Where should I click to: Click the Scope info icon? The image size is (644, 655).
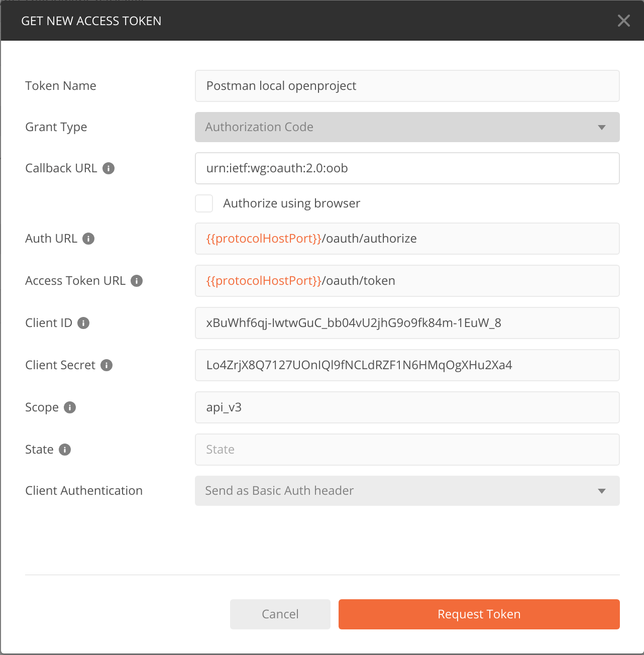[70, 408]
